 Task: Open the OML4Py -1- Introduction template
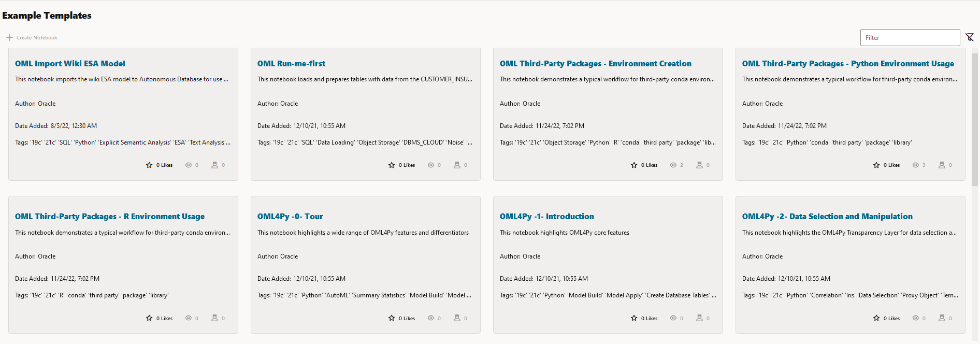[547, 217]
